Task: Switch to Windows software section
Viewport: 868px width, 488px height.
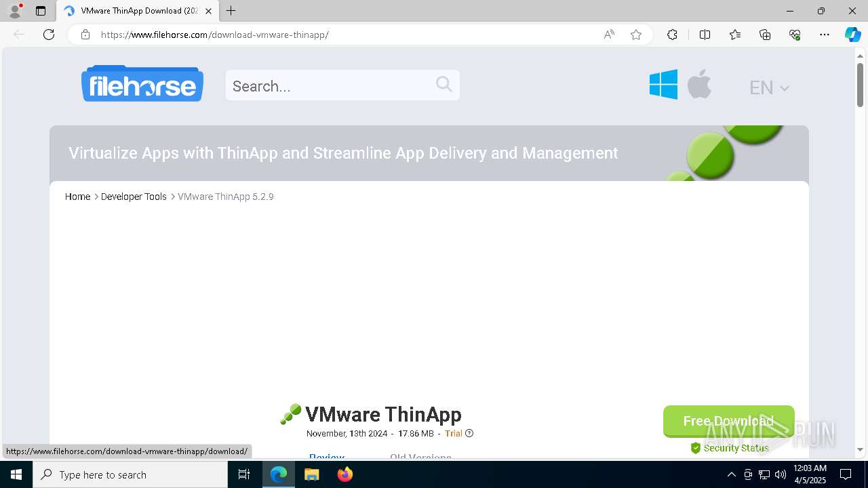Action: pos(663,84)
